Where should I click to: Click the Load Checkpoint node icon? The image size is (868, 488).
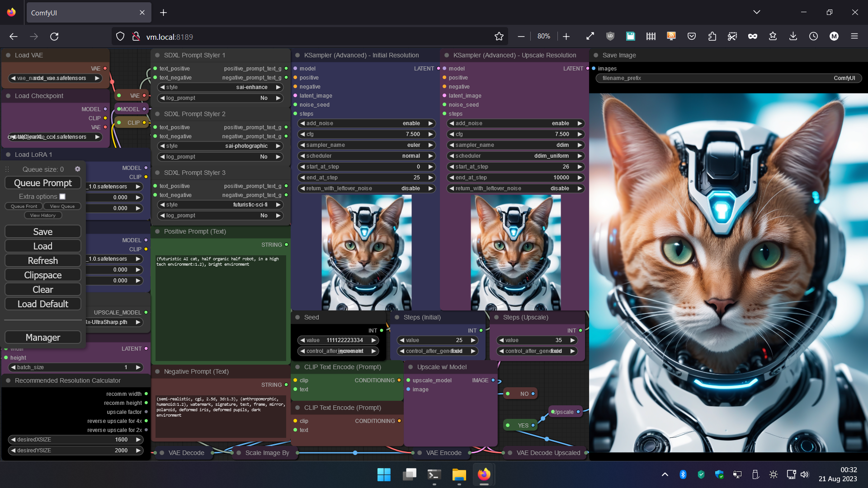tap(8, 95)
